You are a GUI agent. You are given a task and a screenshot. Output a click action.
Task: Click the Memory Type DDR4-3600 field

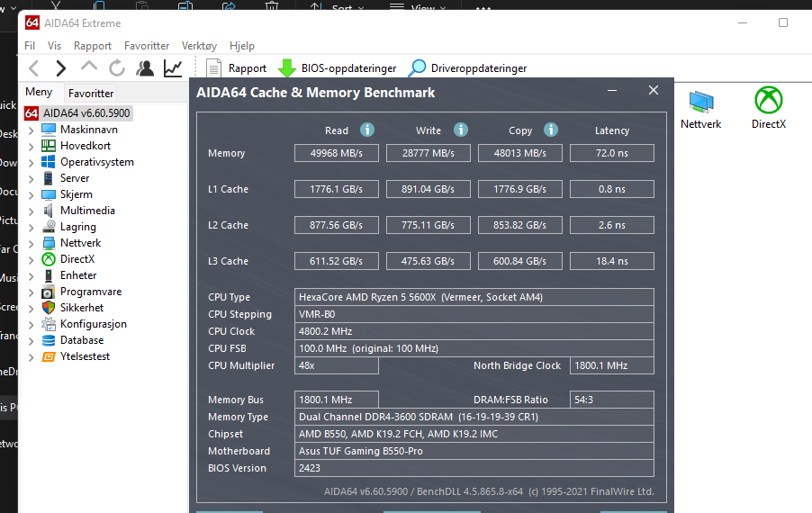pos(474,417)
